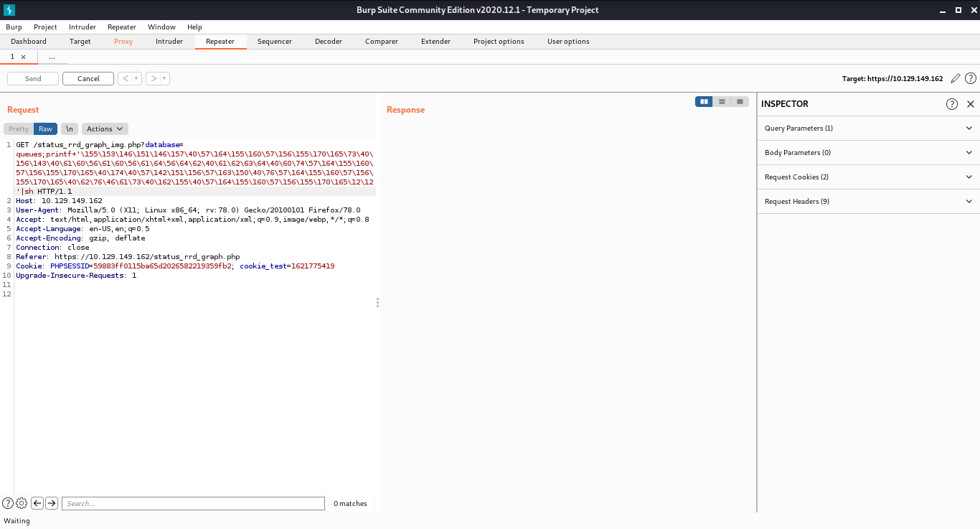Image resolution: width=980 pixels, height=529 pixels.
Task: Click the Accept-Encoding header line
Action: 80,238
